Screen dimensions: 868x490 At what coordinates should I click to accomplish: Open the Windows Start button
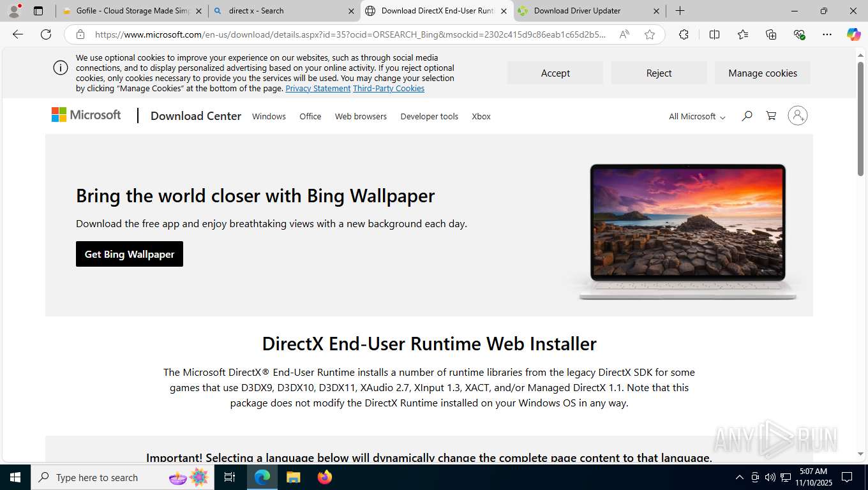click(15, 477)
